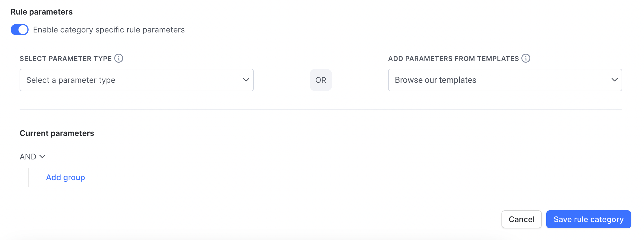The height and width of the screenshot is (240, 644).
Task: Change the AND logical operator selector
Action: pyautogui.click(x=32, y=157)
